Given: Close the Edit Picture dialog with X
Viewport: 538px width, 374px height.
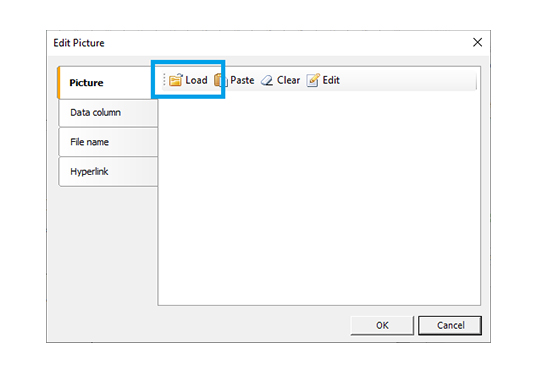Looking at the screenshot, I should pos(477,43).
